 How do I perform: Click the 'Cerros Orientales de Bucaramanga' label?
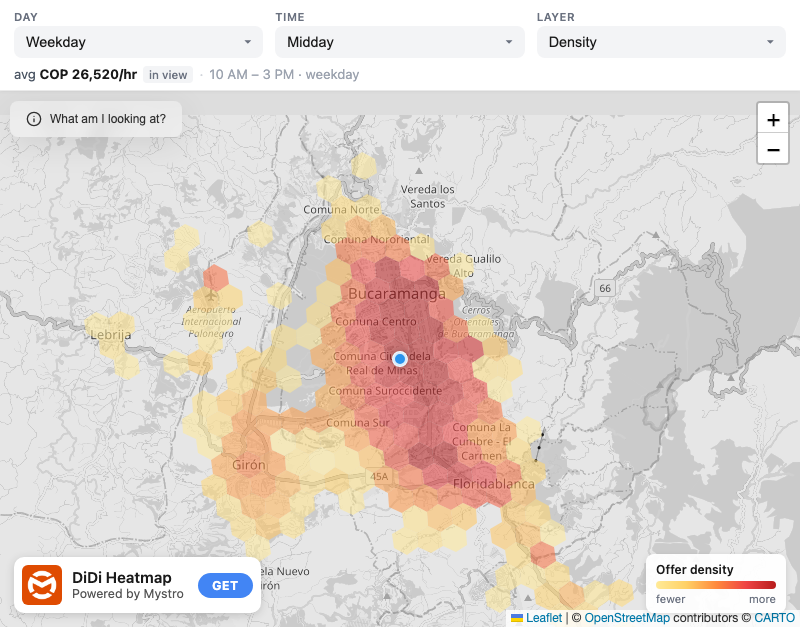(x=477, y=322)
